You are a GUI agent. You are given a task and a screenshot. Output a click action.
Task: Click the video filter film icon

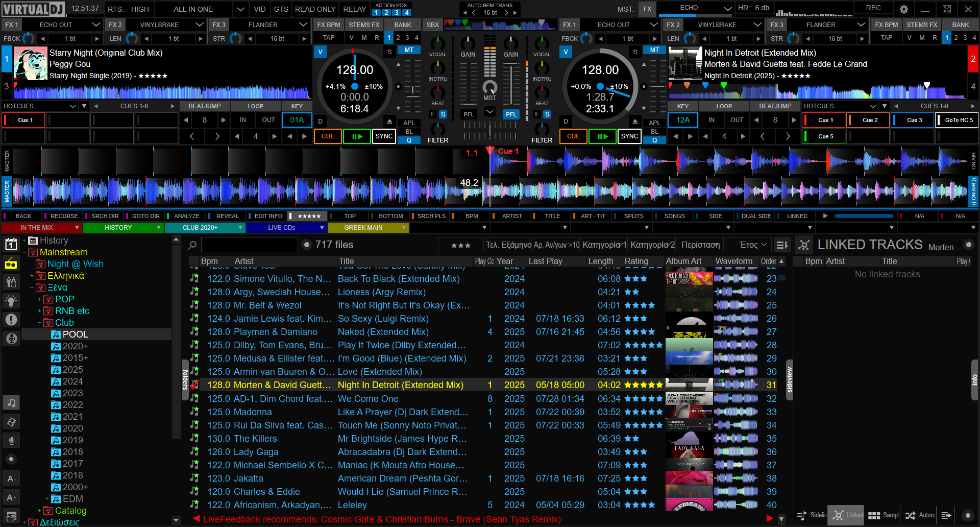(x=11, y=422)
